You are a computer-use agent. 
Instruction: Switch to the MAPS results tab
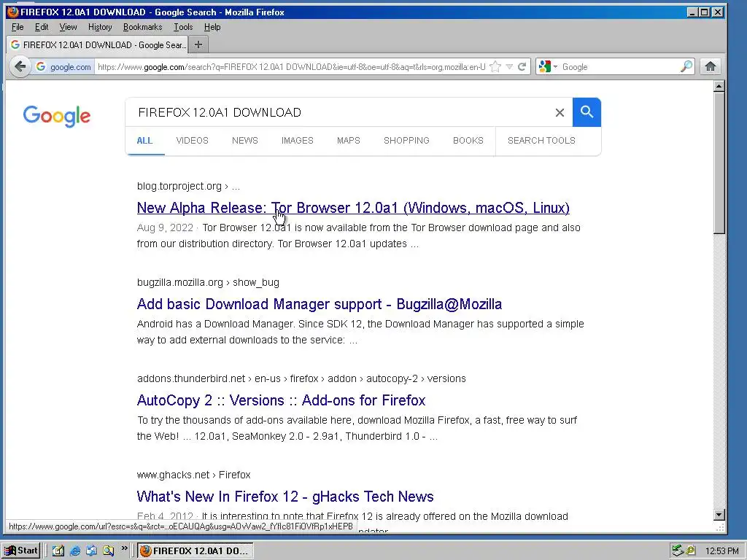point(349,141)
